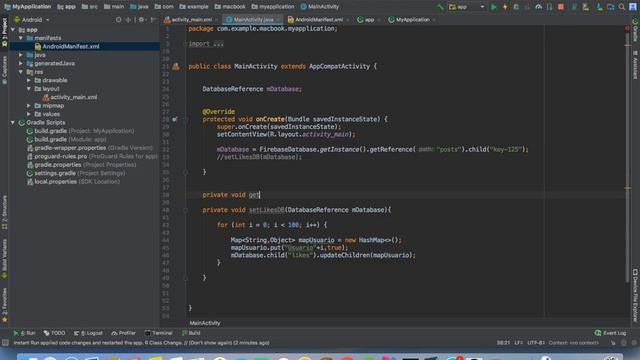Toggle the Device File Explorer tab
This screenshot has width=640, height=360.
635,295
